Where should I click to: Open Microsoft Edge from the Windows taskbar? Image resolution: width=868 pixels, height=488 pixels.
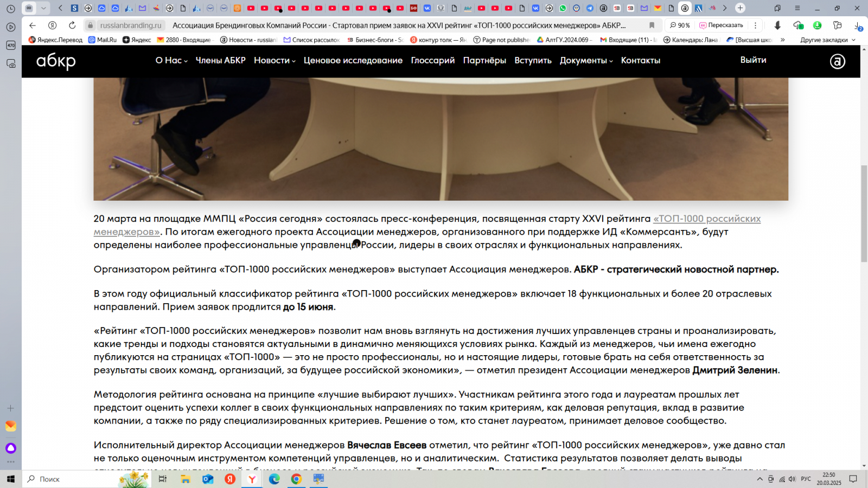pos(274,479)
